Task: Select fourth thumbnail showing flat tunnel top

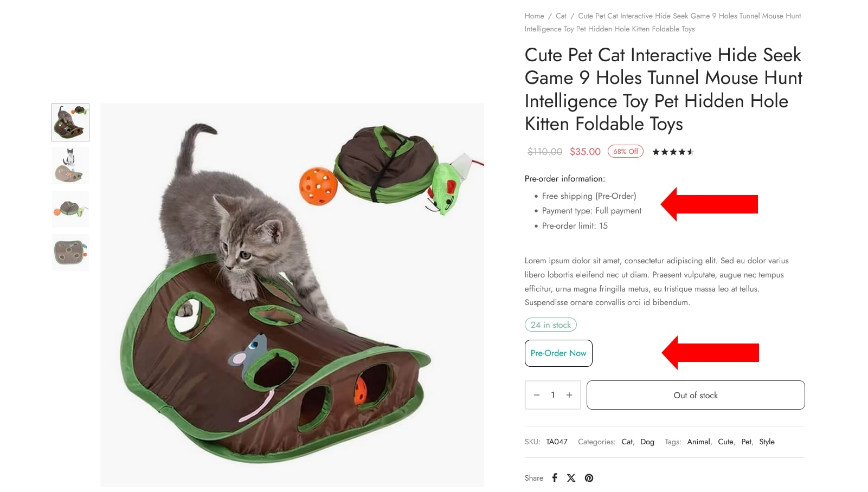Action: (x=70, y=253)
